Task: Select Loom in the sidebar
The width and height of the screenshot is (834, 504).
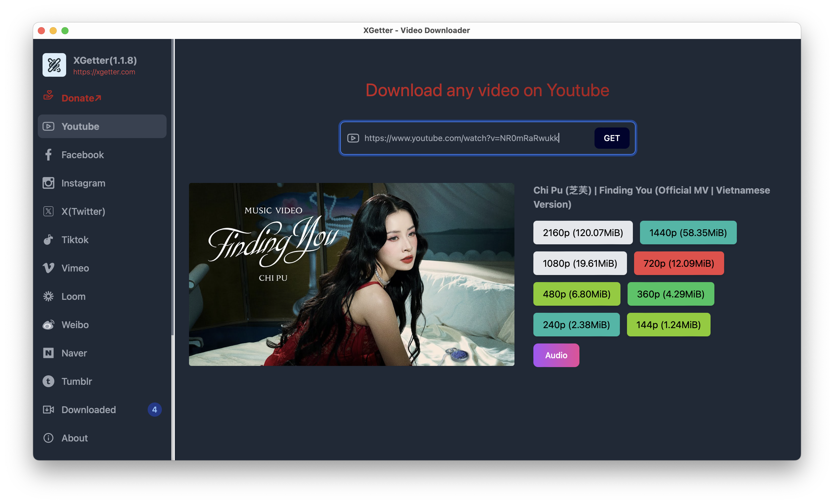Action: [102, 297]
